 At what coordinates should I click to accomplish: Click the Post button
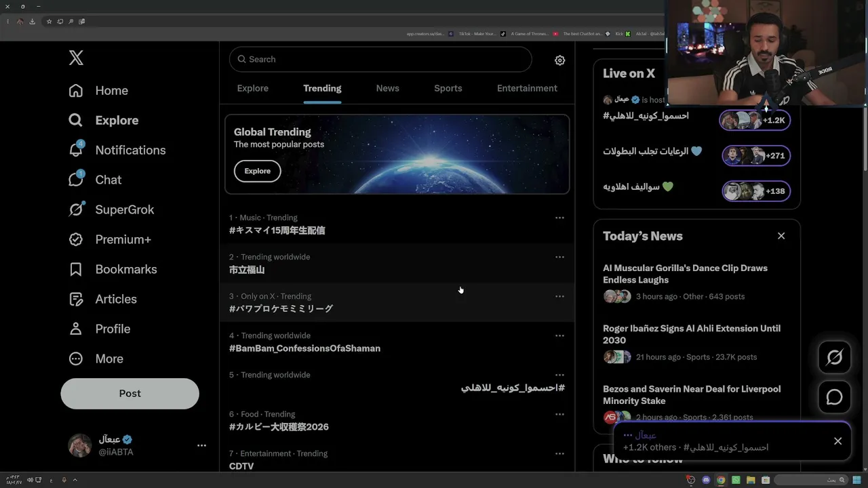pyautogui.click(x=130, y=393)
